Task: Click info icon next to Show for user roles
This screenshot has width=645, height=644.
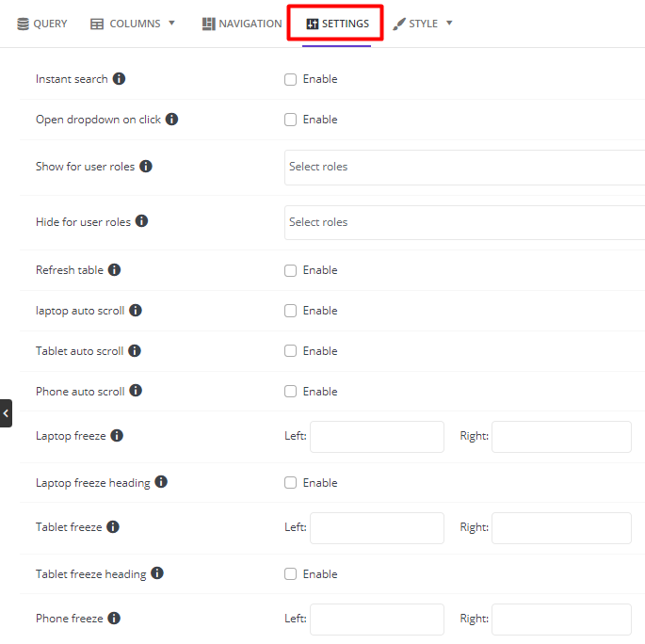Action: (146, 167)
